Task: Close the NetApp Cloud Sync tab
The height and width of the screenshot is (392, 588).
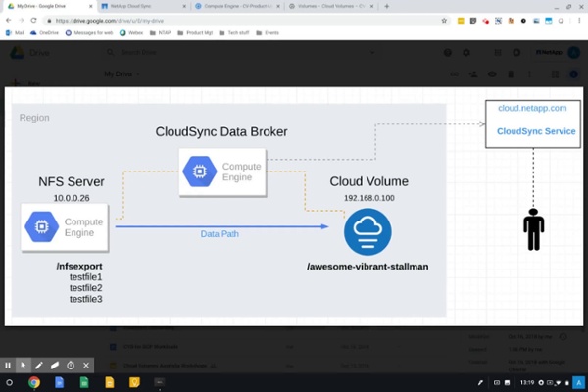Action: pyautogui.click(x=184, y=6)
